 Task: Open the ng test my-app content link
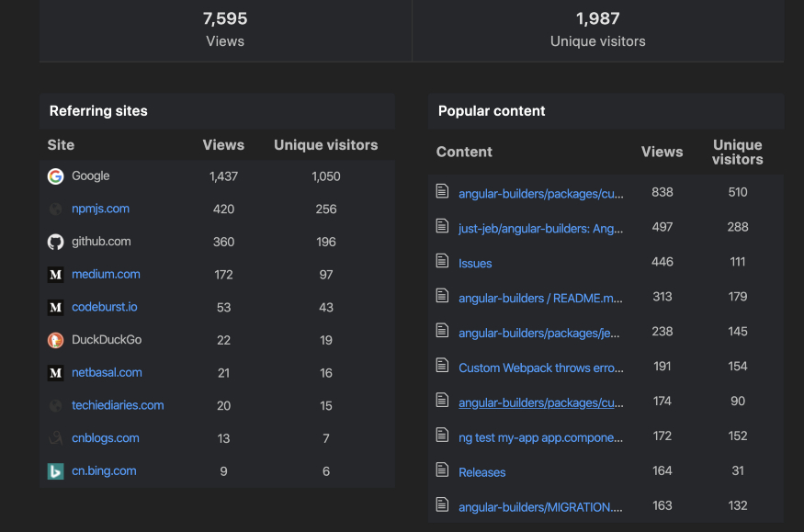point(540,437)
